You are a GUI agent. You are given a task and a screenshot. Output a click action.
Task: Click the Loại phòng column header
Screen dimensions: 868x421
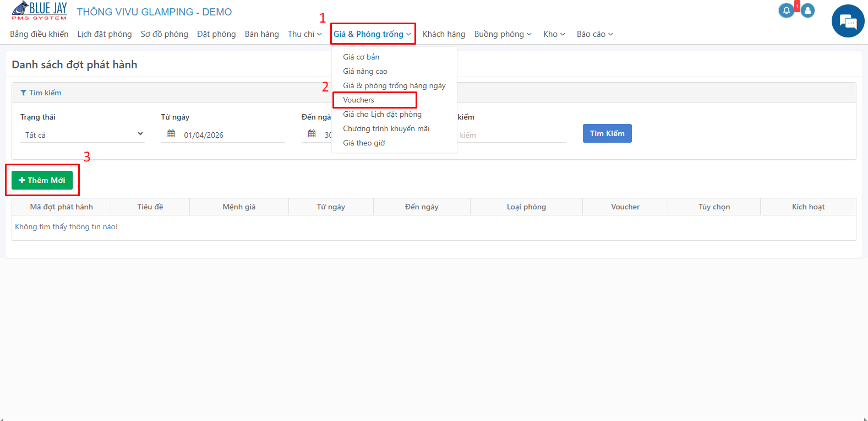click(526, 207)
